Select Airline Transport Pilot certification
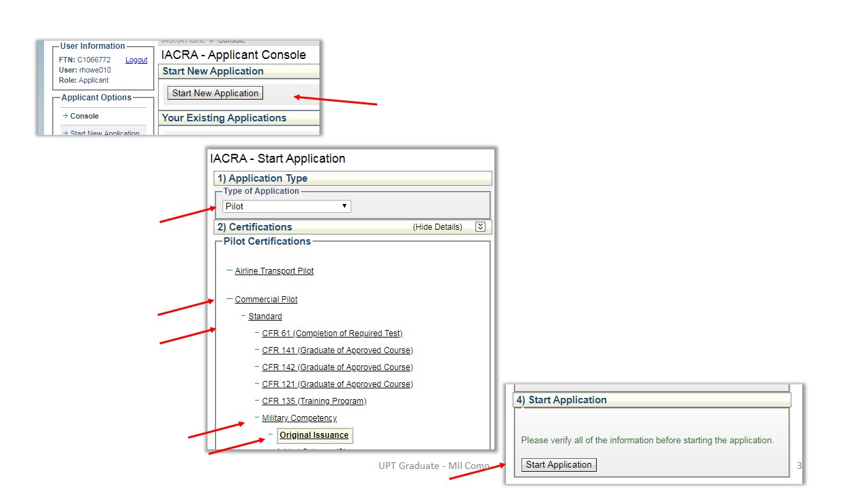 coord(274,271)
